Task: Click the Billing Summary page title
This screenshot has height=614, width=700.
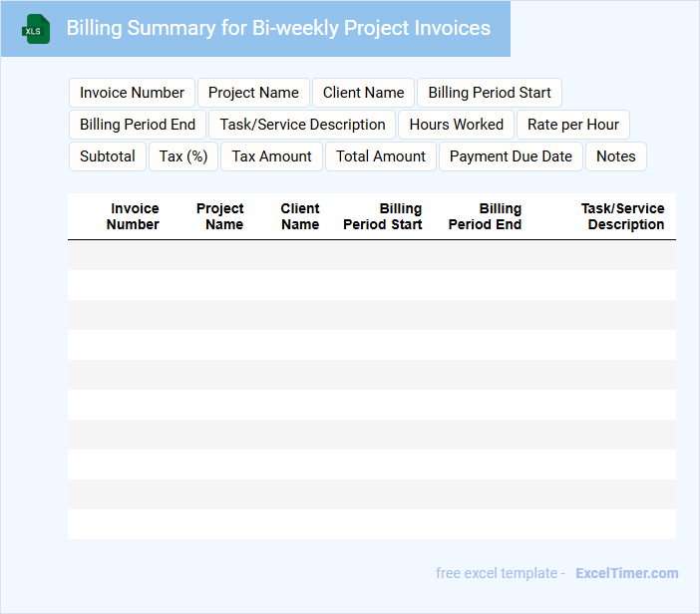Action: click(278, 28)
